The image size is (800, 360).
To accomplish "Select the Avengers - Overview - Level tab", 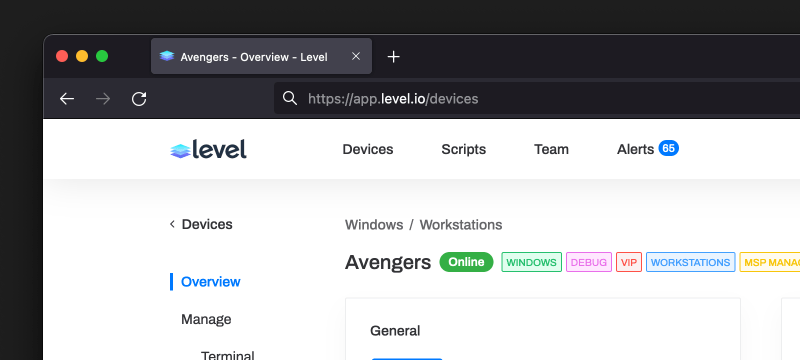I will (x=261, y=56).
